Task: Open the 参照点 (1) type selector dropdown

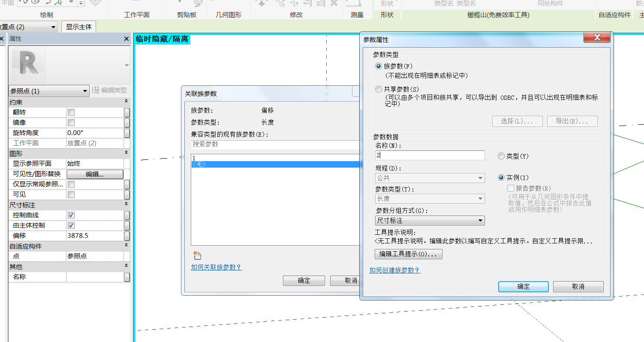Action: (x=49, y=91)
